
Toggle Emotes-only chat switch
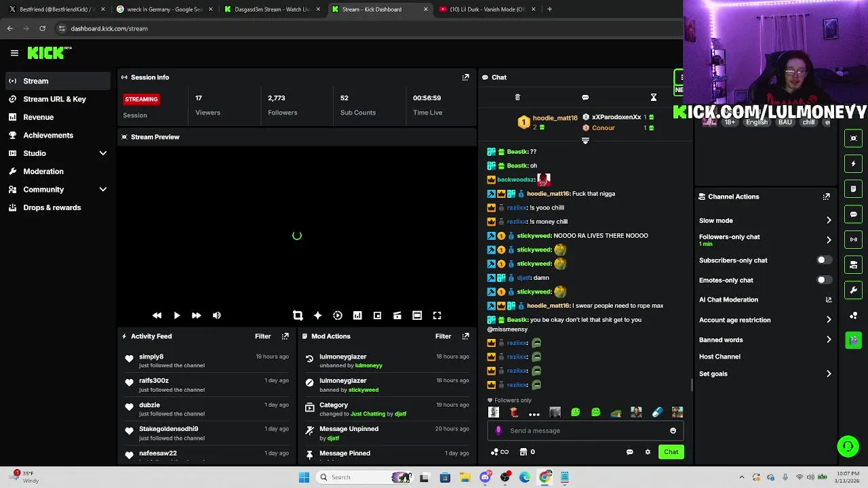(823, 280)
